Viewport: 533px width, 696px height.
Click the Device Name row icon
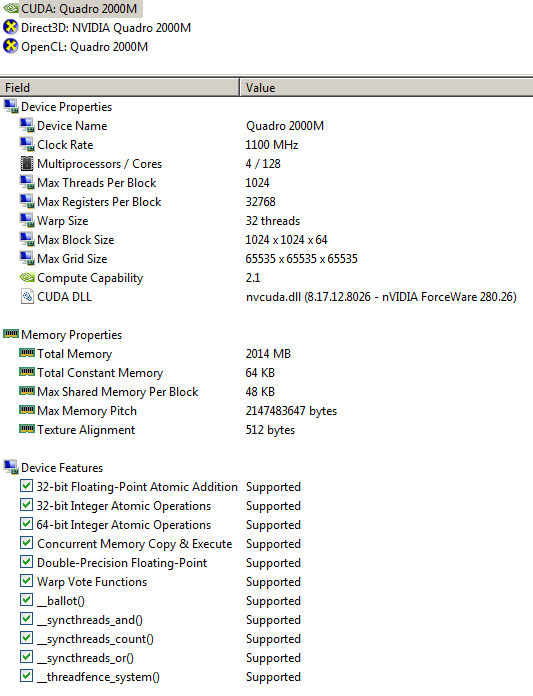27,126
